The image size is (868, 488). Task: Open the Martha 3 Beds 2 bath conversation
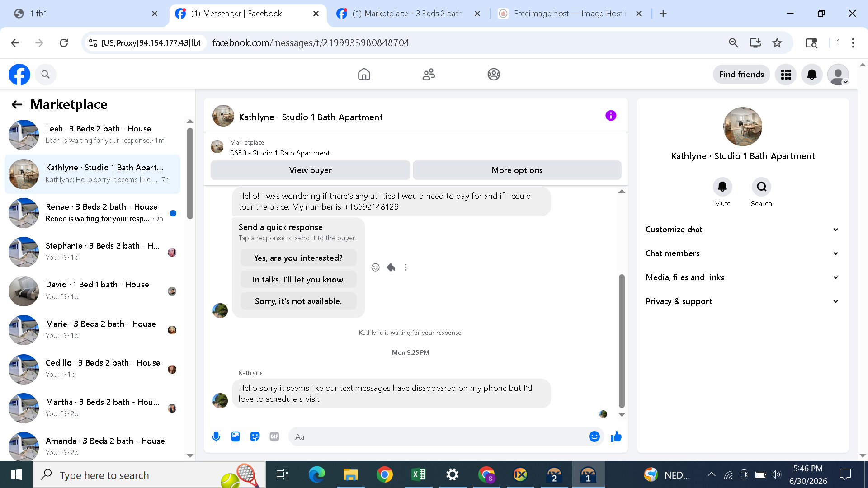click(x=92, y=408)
